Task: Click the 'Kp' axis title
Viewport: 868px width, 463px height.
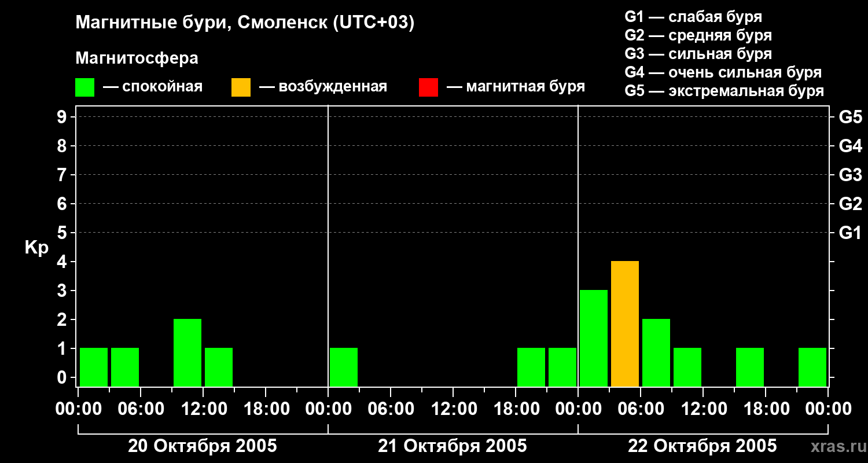Action: click(36, 248)
